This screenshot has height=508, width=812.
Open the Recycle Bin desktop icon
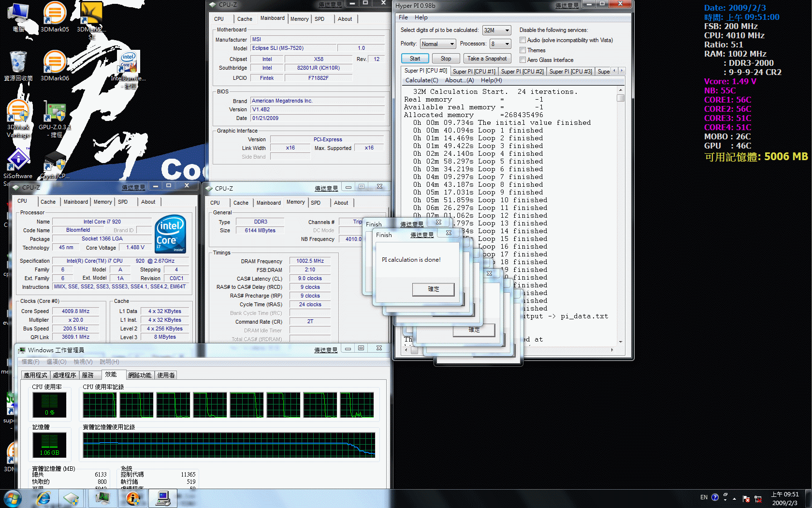[18, 65]
